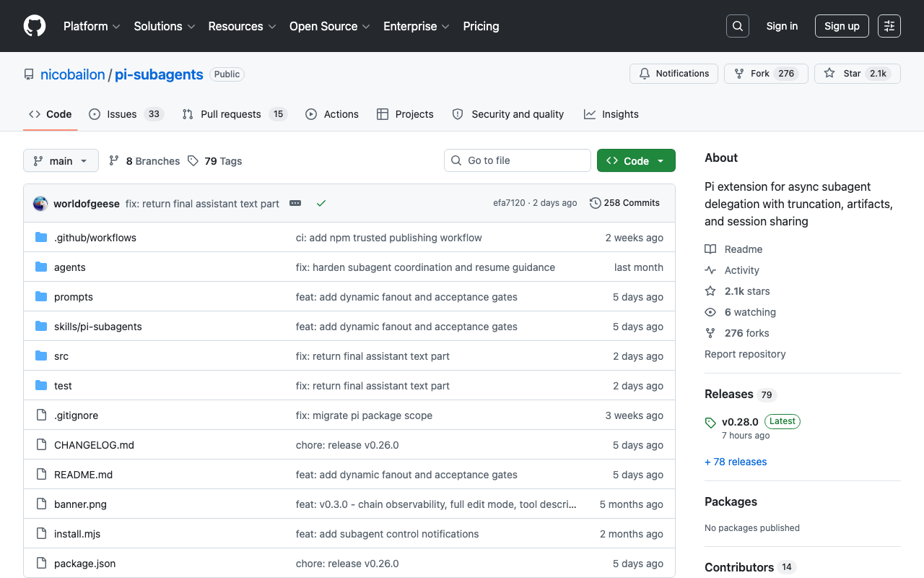
Task: Click file icon beside banner.png
Action: (x=41, y=504)
